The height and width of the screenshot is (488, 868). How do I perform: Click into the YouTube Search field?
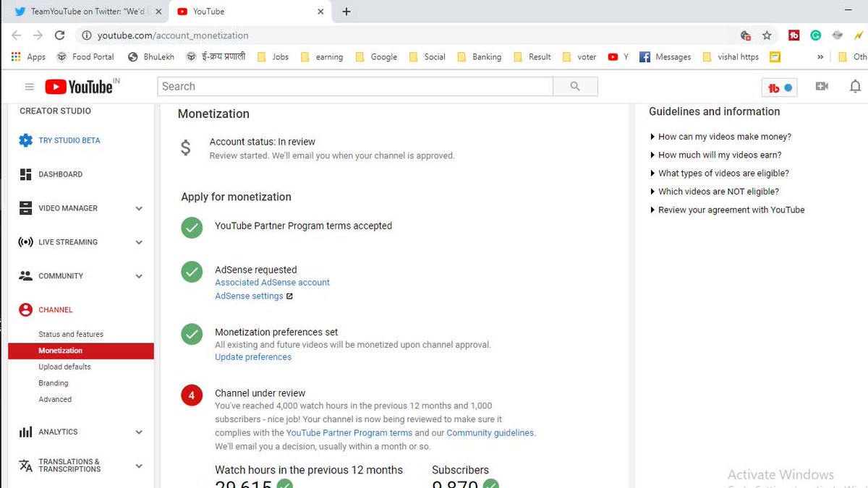[x=355, y=87]
